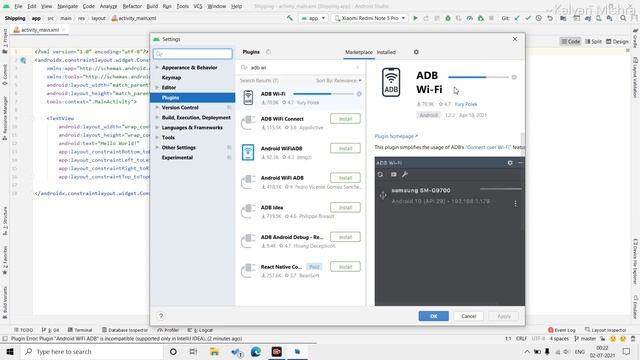Click the plugin description vertical scrollbar
The width and height of the screenshot is (640, 360).
click(522, 138)
